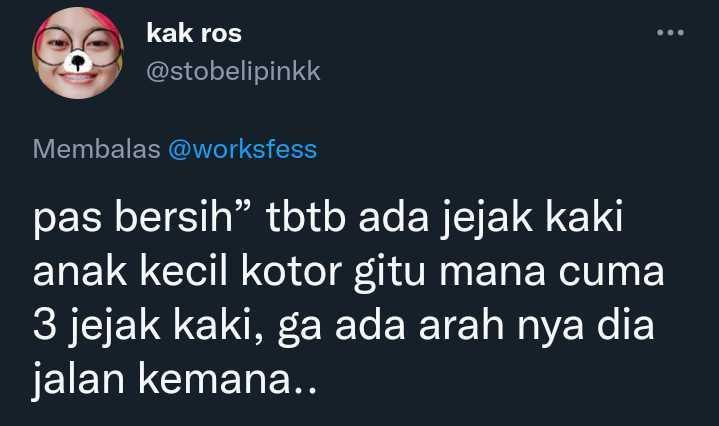
Task: Click the number '3' in tweet text
Action: coord(44,326)
